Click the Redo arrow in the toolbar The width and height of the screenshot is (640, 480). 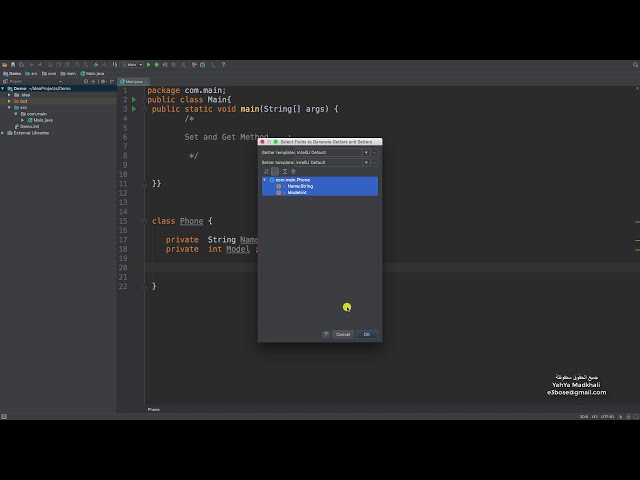click(x=40, y=64)
